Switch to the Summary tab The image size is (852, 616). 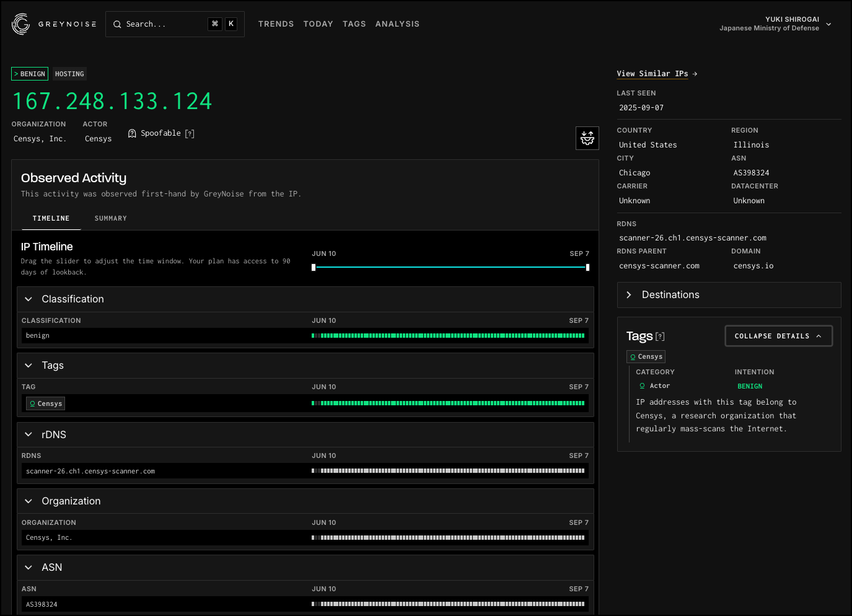[x=110, y=218]
